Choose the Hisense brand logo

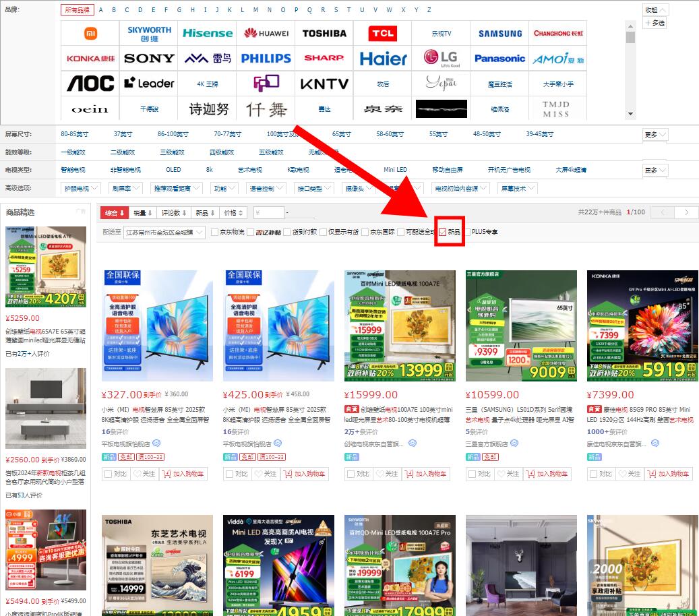(x=208, y=34)
